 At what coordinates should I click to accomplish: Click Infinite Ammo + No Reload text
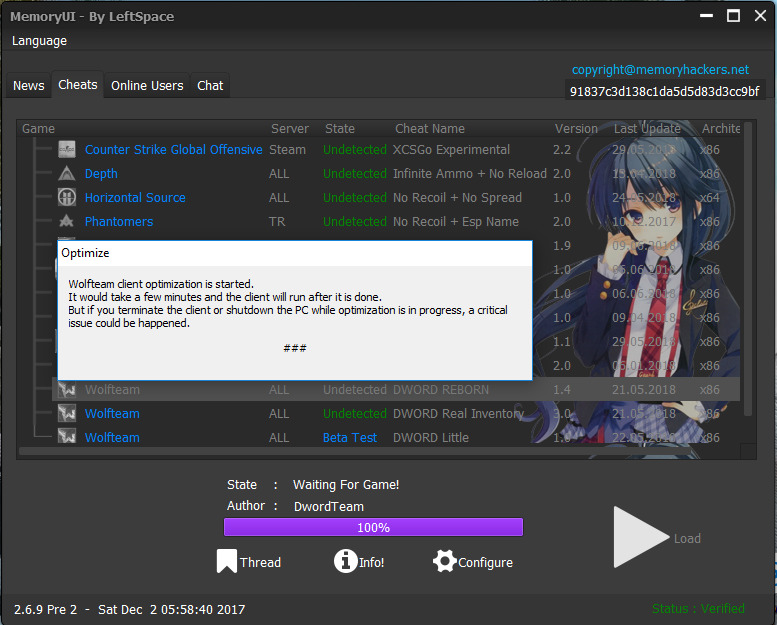[470, 173]
